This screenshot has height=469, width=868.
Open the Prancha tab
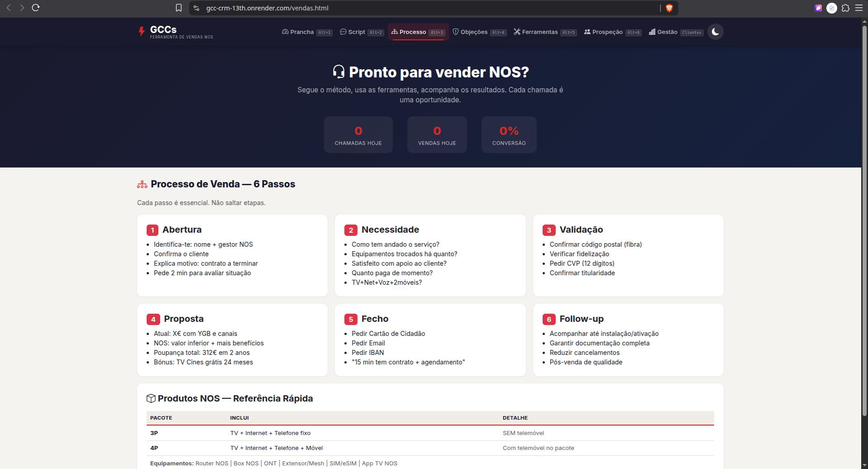(x=307, y=32)
